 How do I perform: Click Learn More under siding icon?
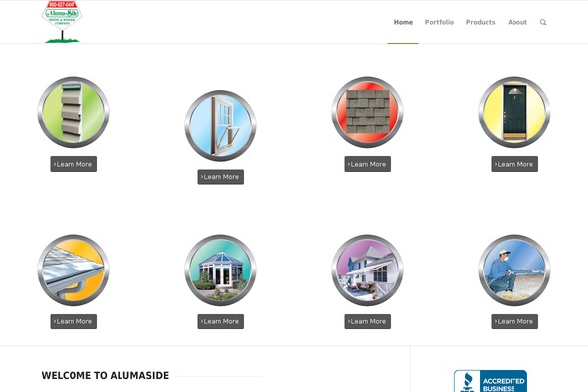click(x=73, y=164)
